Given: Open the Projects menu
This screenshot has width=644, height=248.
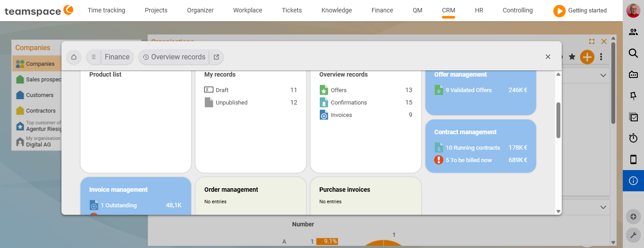Looking at the screenshot, I should 156,10.
